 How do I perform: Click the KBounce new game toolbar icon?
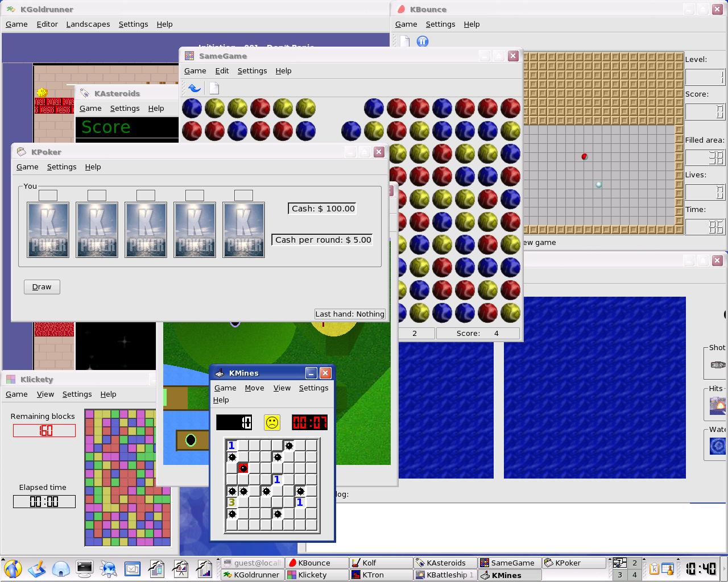(x=404, y=41)
